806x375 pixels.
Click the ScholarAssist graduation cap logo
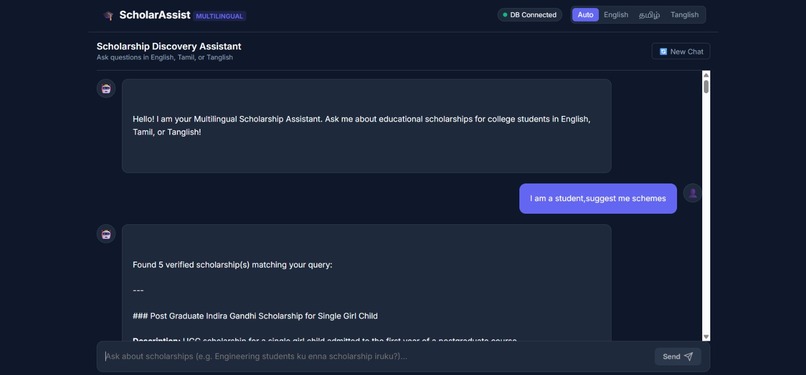click(x=108, y=15)
